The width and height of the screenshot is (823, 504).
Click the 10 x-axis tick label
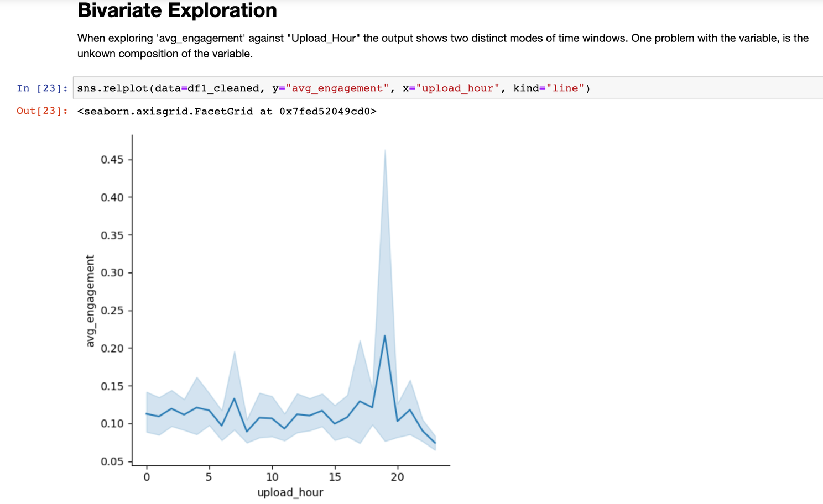click(272, 477)
